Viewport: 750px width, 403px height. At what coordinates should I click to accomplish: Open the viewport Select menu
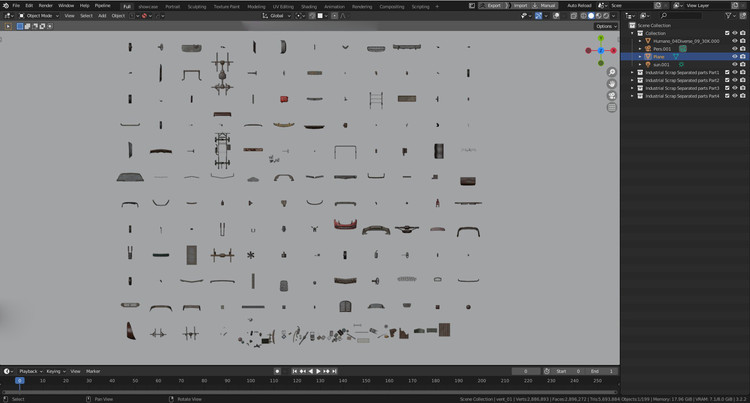[x=86, y=16]
